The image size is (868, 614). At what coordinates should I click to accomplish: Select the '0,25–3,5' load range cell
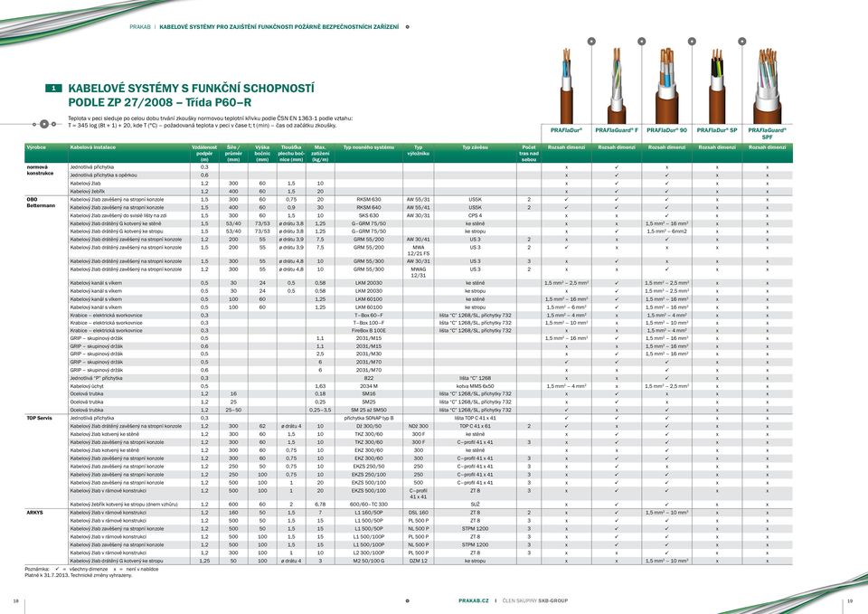click(320, 411)
